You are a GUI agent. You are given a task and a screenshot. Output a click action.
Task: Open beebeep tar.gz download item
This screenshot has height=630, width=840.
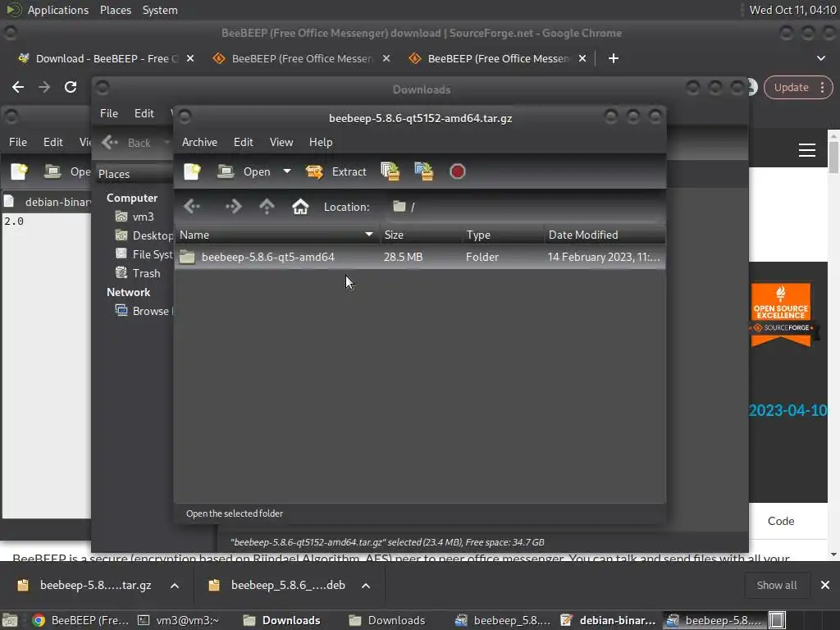(84, 585)
